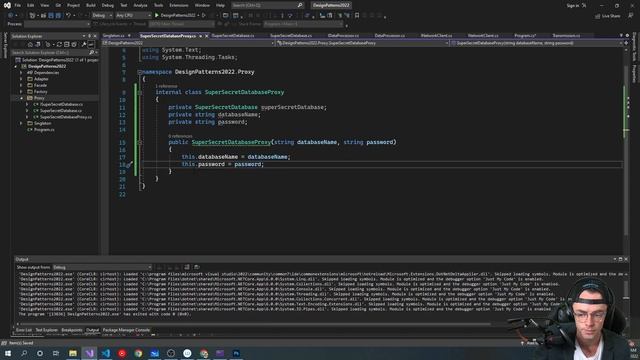Click the Sign in link
640x360 pixels.
point(573,5)
